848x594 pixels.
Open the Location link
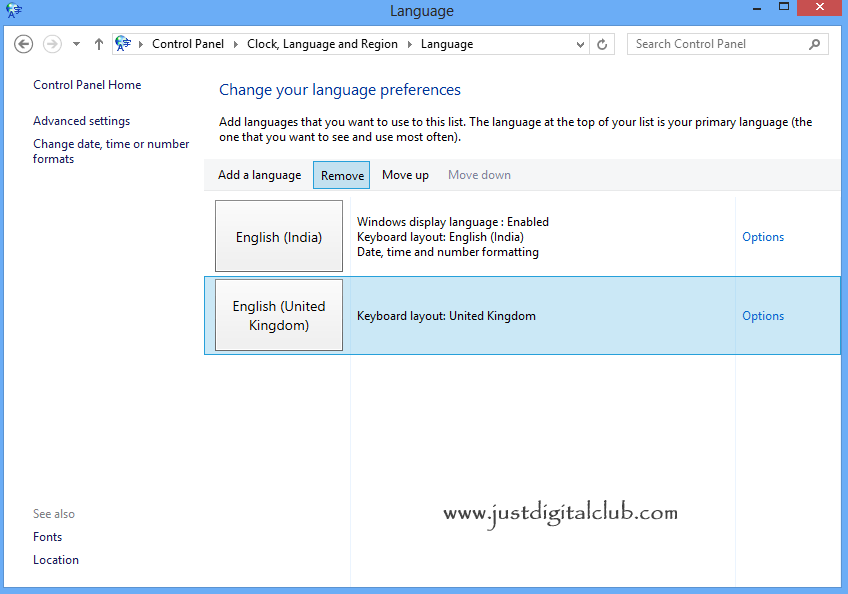point(56,560)
